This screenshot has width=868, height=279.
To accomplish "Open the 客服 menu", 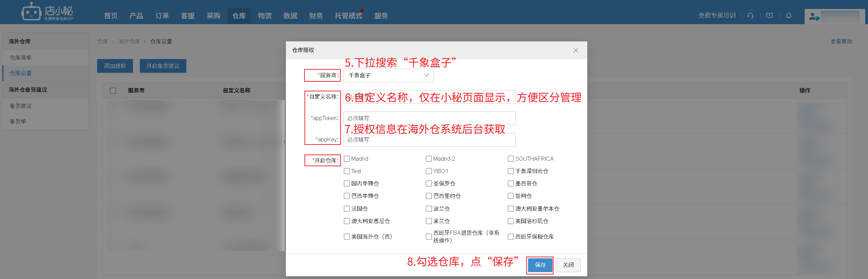I will click(188, 16).
